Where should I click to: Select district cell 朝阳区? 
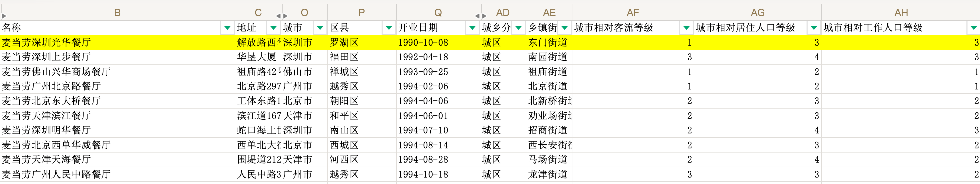click(x=362, y=101)
